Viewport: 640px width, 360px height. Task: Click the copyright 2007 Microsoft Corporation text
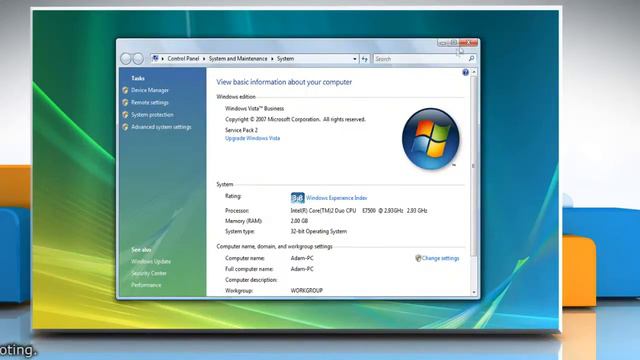295,120
